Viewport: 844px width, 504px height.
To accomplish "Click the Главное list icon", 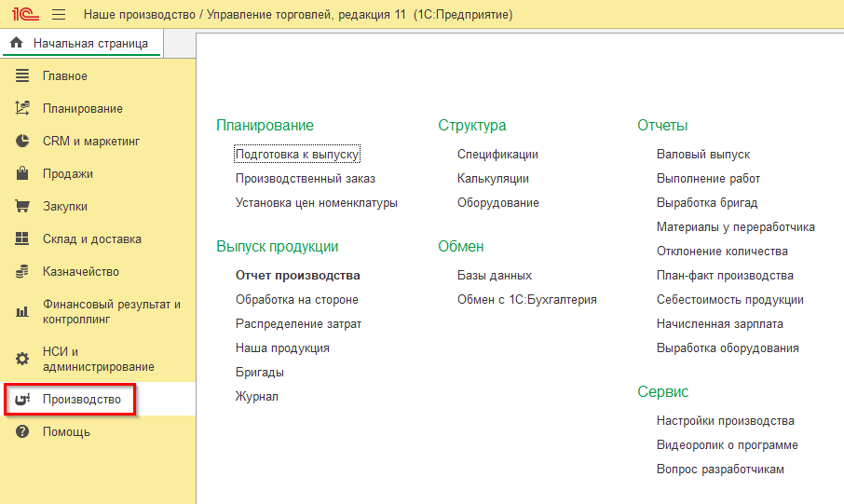I will [x=23, y=76].
